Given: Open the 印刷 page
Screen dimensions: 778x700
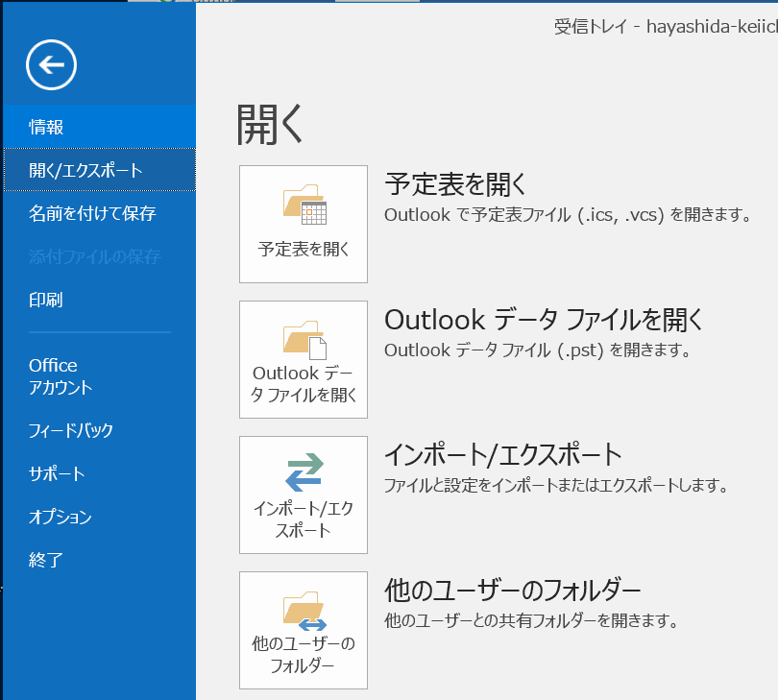Looking at the screenshot, I should pos(46,300).
